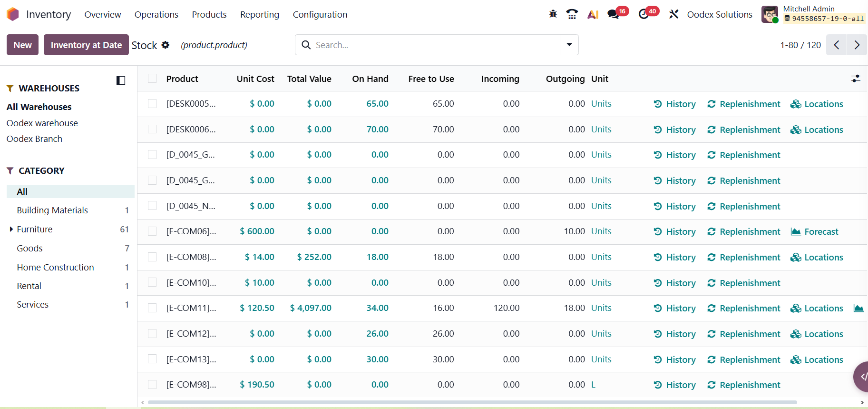Expand the Furniture category
The height and width of the screenshot is (409, 868).
pos(11,229)
